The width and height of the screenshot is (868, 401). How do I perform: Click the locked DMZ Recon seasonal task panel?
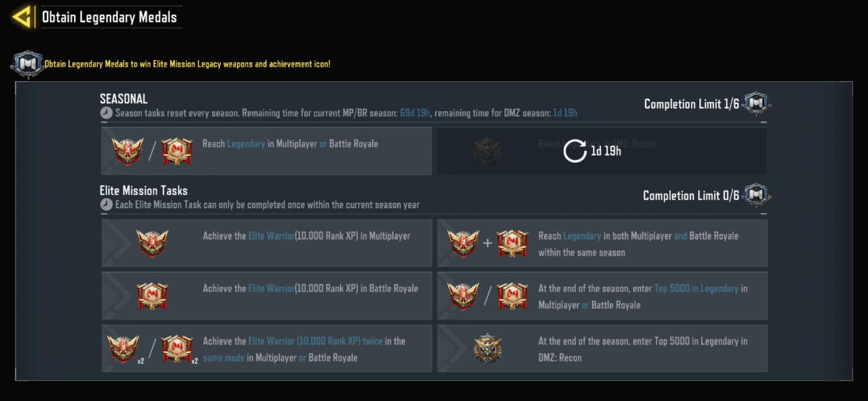click(601, 151)
